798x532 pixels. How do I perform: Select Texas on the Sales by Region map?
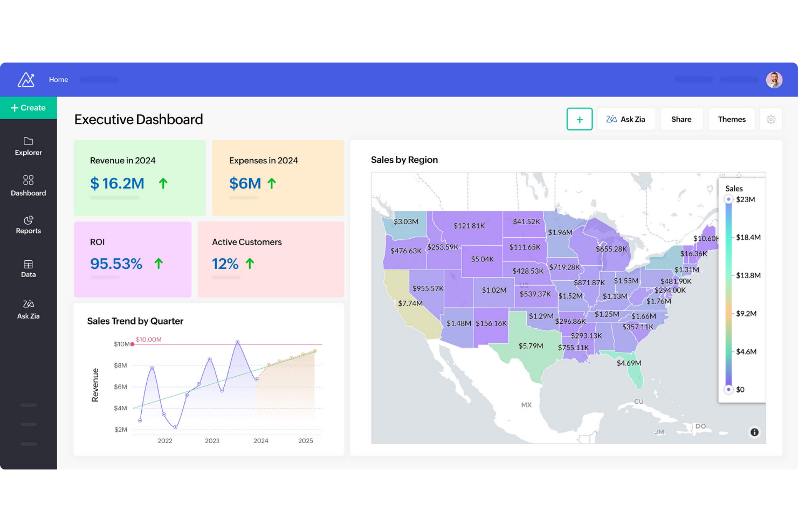coord(531,345)
